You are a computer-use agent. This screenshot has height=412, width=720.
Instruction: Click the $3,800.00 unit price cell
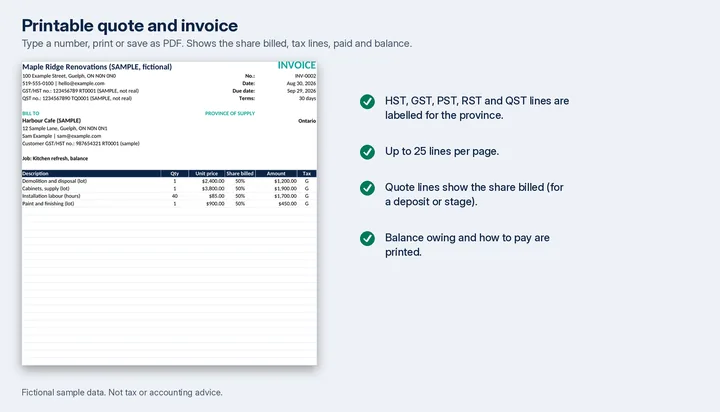[x=213, y=188]
